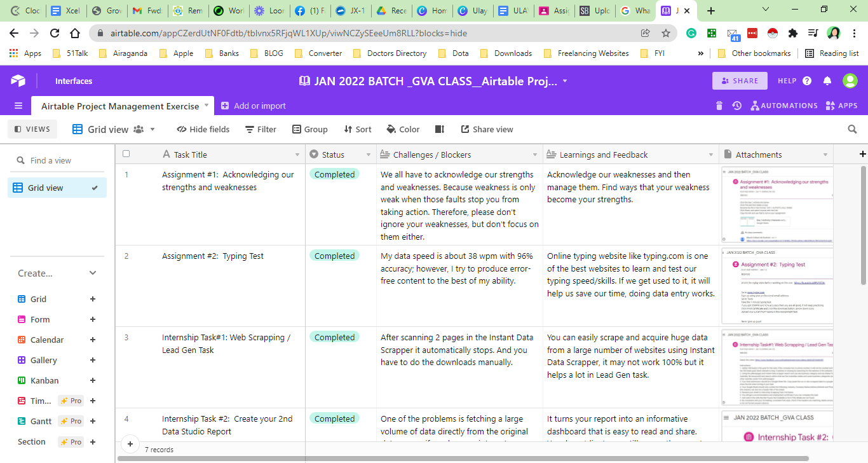The height and width of the screenshot is (463, 868).
Task: Select Grid view in the views sidebar
Action: pyautogui.click(x=57, y=188)
